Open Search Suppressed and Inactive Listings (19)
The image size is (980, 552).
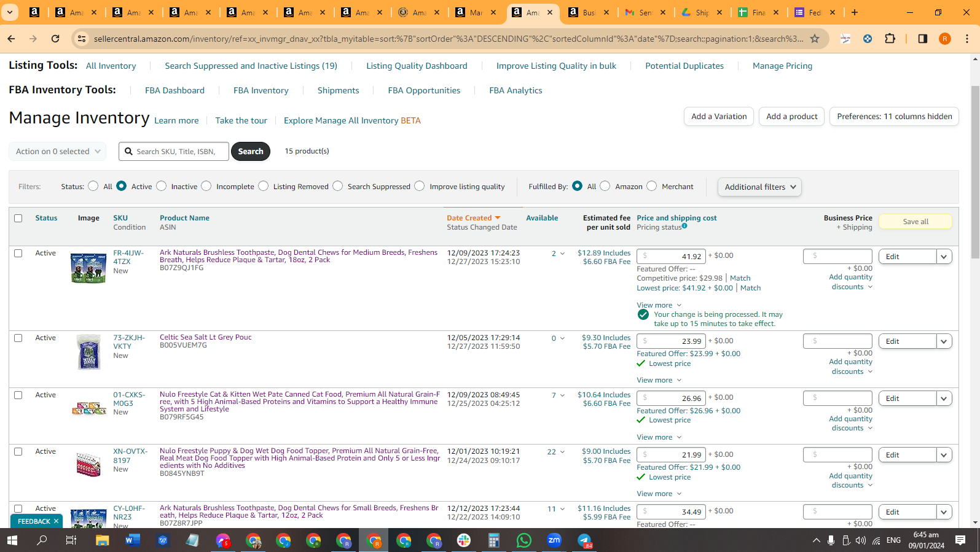pos(251,66)
